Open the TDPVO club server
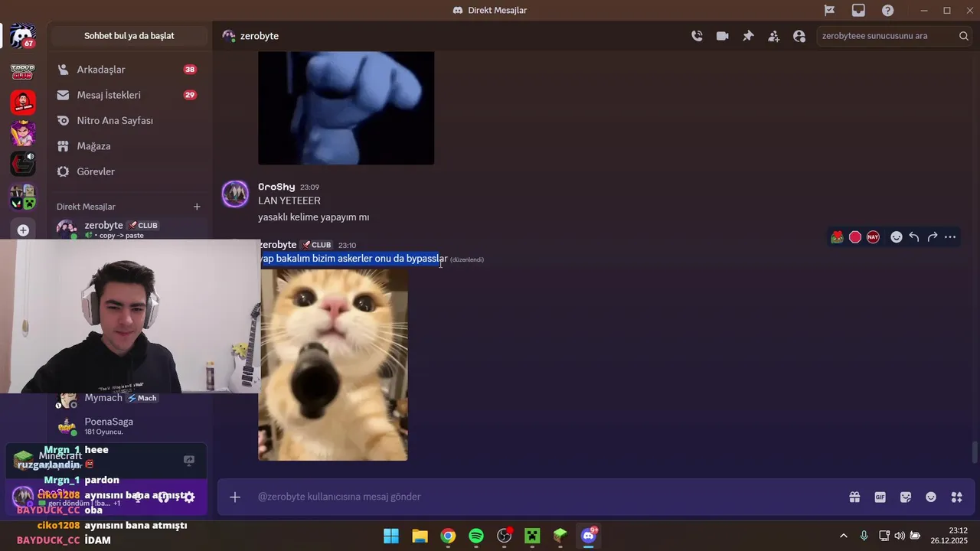The width and height of the screenshot is (980, 551). pos(23,72)
